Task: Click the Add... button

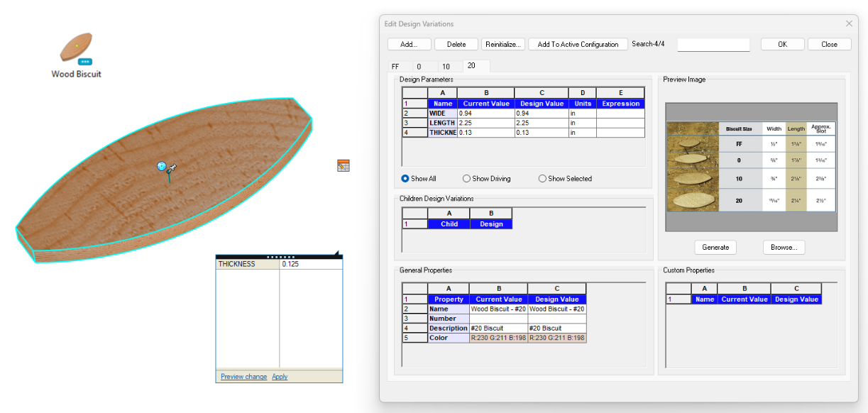Action: tap(410, 44)
